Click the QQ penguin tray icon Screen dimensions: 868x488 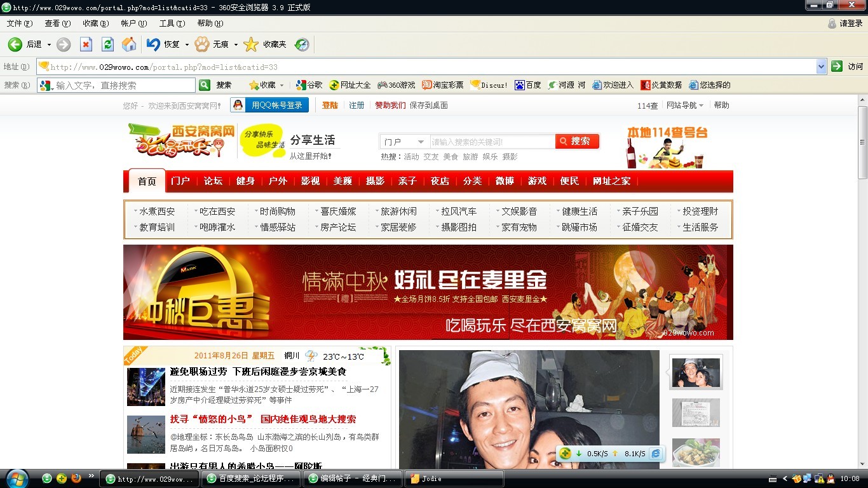coord(829,478)
